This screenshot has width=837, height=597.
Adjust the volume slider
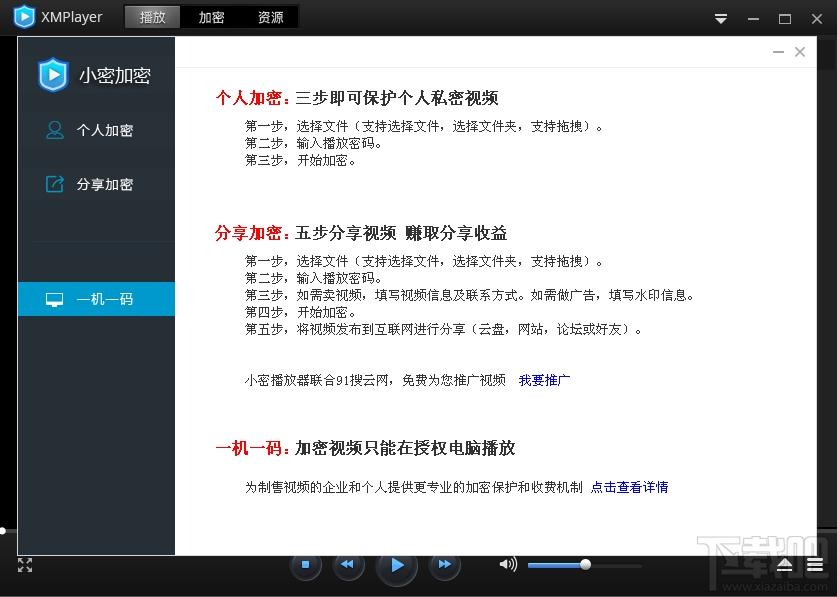click(584, 565)
